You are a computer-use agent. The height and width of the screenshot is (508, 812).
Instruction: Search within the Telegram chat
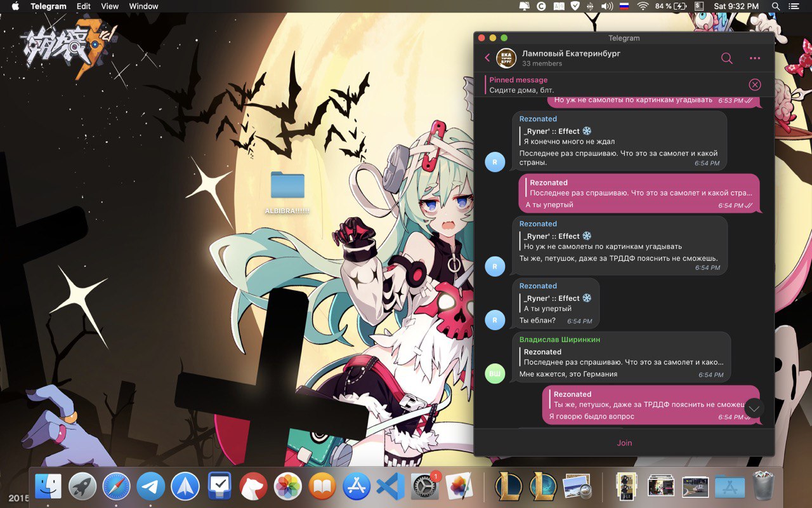point(727,58)
